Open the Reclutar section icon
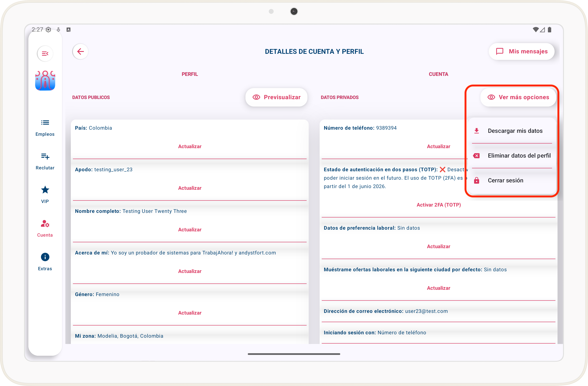The image size is (588, 386). 45,156
